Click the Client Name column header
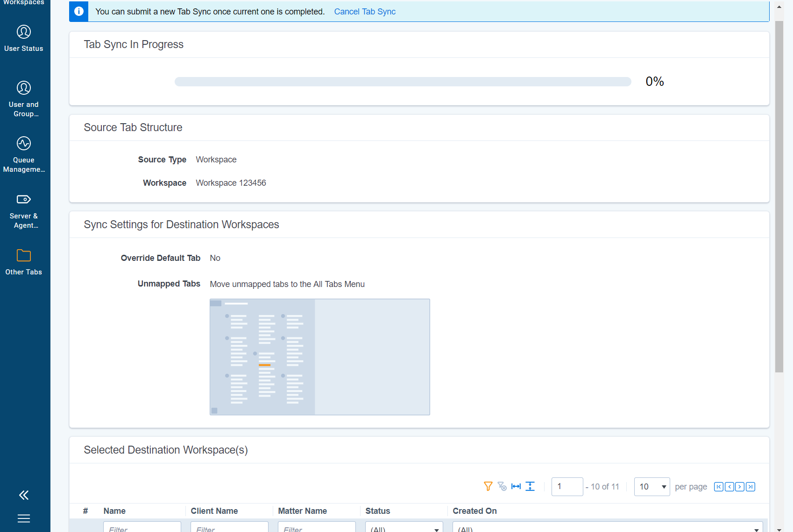Image resolution: width=793 pixels, height=532 pixels. point(214,511)
